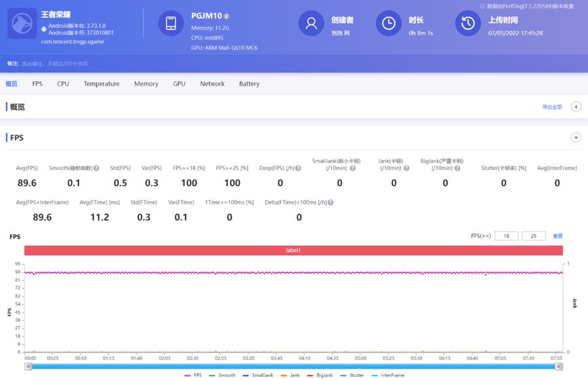Collapse the FPS section with arrow button
The height and width of the screenshot is (379, 588).
(x=576, y=138)
